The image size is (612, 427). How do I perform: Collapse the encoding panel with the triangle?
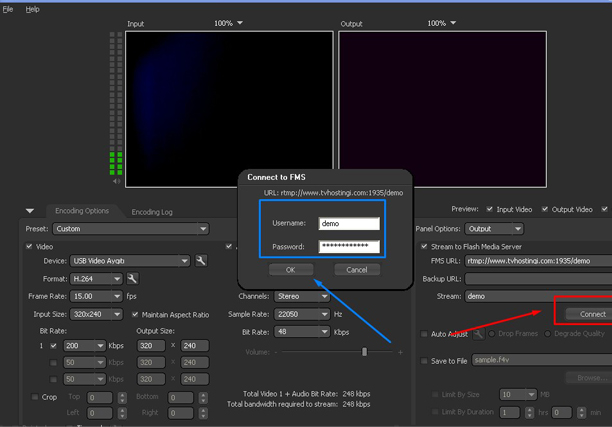pos(30,211)
